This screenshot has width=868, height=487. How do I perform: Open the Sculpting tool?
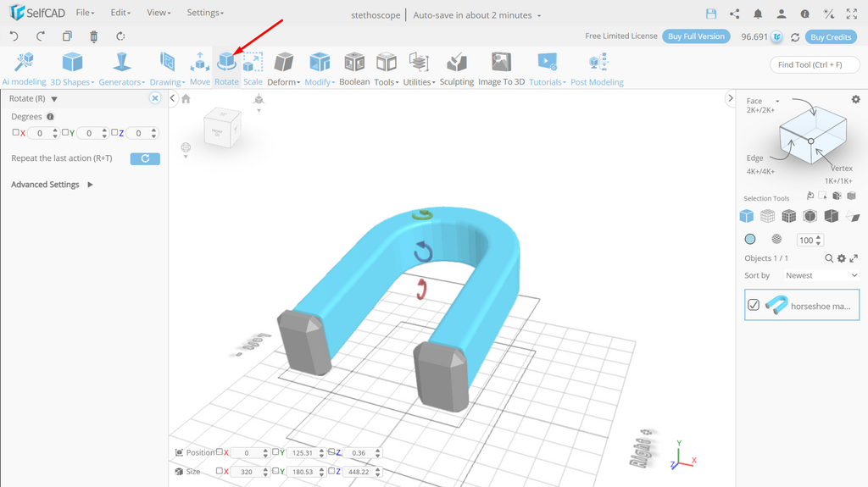(457, 69)
